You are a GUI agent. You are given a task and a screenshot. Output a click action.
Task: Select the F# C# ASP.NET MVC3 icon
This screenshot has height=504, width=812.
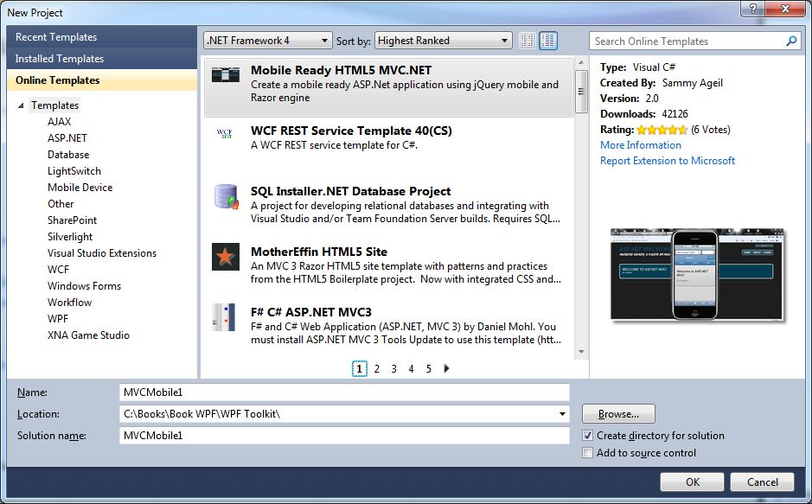[223, 318]
